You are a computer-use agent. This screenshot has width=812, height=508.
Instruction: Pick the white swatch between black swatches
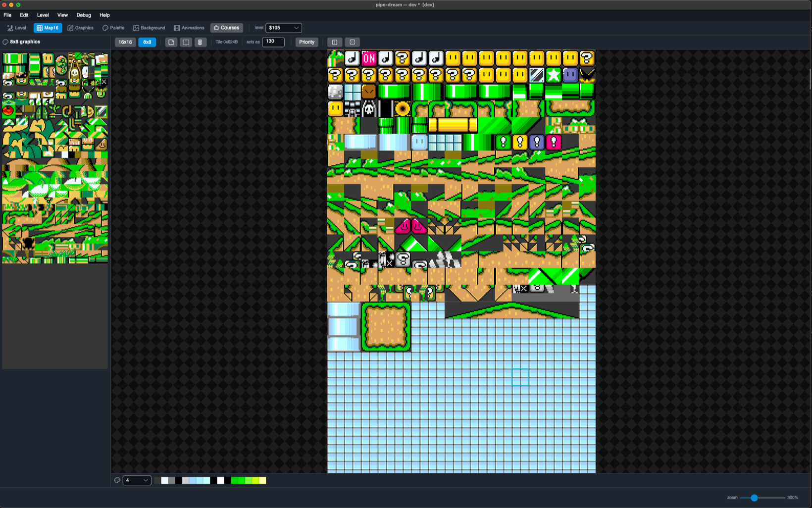click(220, 480)
